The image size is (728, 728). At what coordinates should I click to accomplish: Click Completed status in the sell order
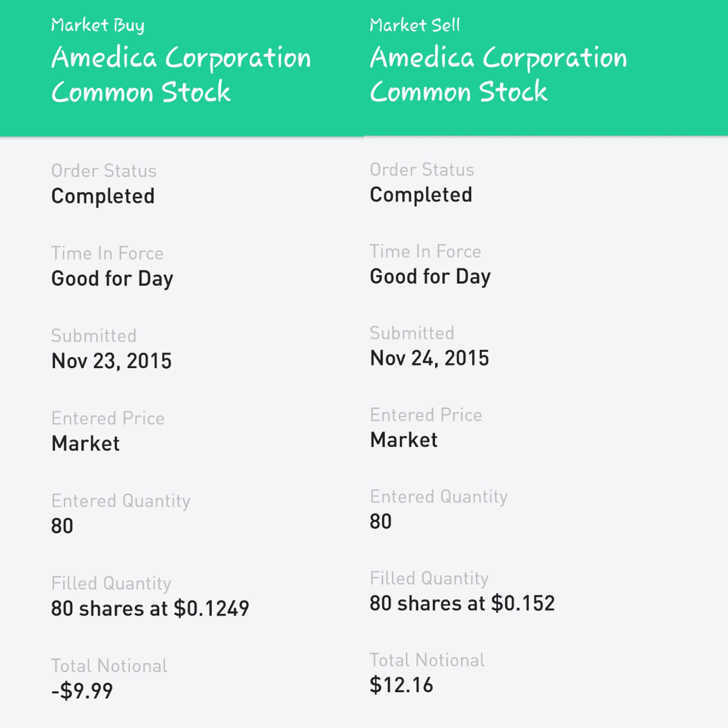[x=421, y=195]
